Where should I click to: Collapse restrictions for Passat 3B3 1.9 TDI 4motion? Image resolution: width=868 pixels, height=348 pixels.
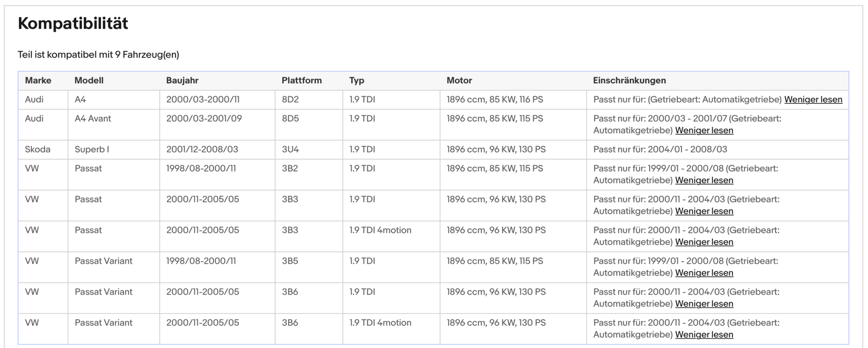click(x=704, y=242)
